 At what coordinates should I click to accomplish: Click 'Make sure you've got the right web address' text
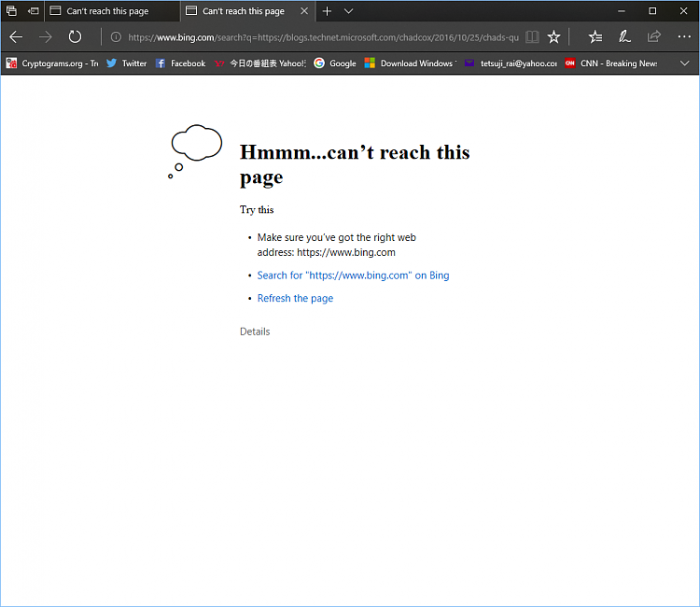337,245
